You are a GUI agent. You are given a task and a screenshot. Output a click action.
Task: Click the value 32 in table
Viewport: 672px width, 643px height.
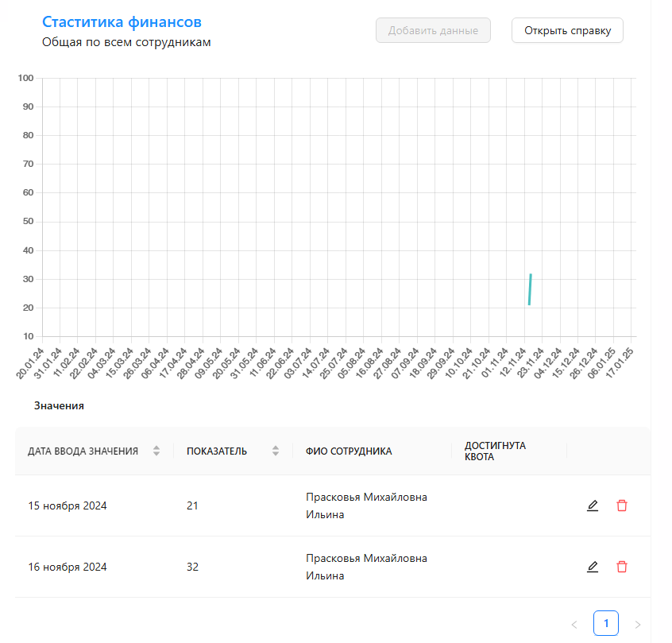point(192,567)
